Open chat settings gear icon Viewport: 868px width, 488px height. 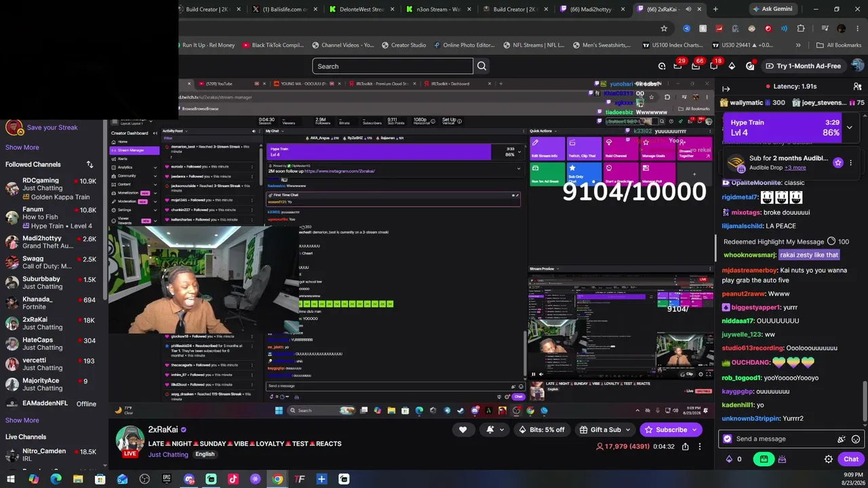(x=829, y=459)
